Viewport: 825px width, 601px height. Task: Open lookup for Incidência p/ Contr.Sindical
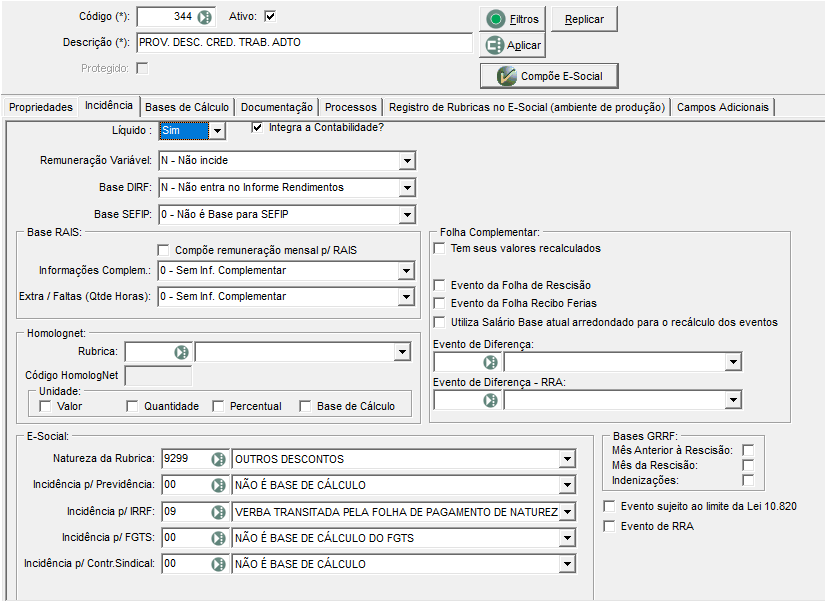point(218,564)
